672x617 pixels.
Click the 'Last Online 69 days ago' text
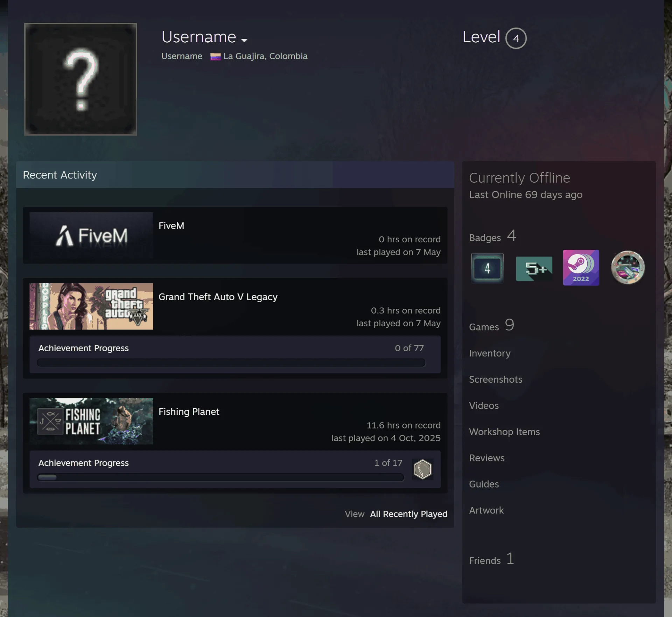click(526, 194)
